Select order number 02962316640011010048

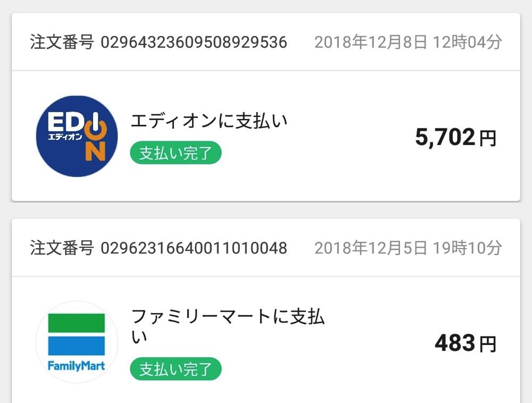point(194,248)
